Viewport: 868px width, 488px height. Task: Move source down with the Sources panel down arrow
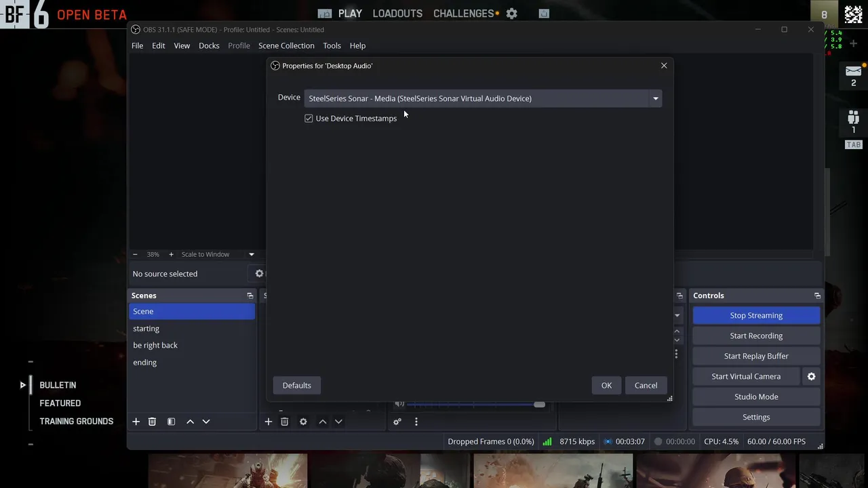338,422
